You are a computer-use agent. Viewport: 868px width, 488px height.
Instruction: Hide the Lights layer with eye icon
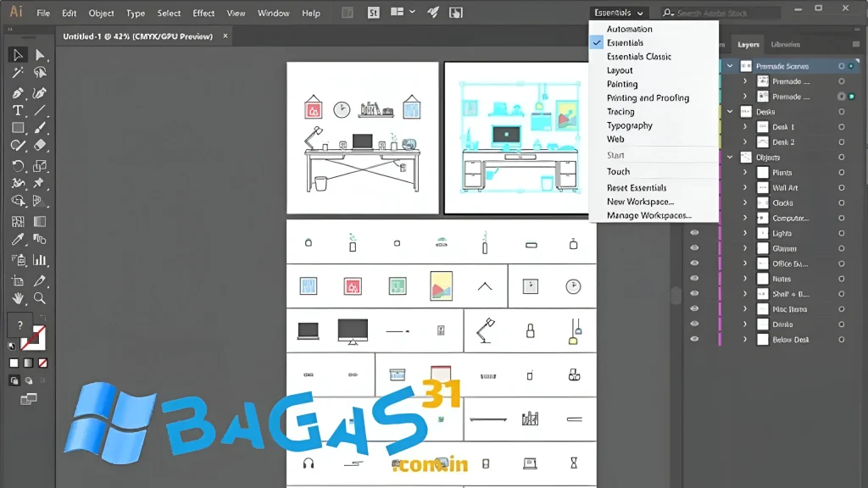pyautogui.click(x=694, y=233)
